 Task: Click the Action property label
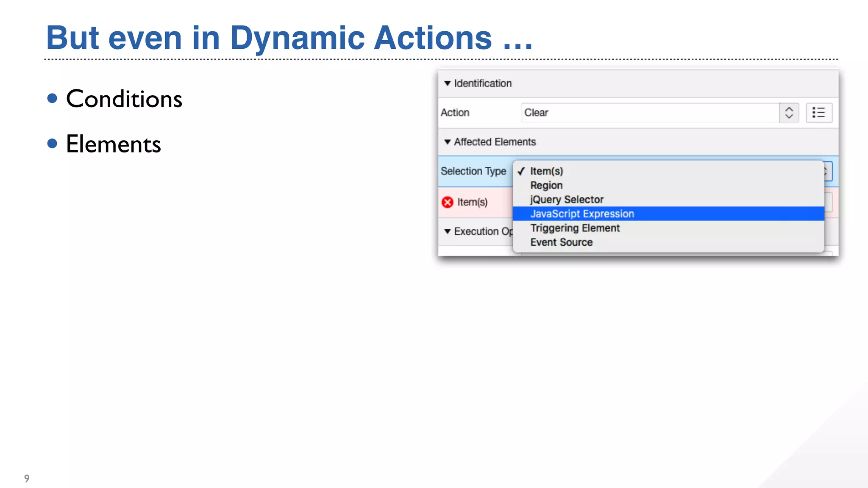455,113
